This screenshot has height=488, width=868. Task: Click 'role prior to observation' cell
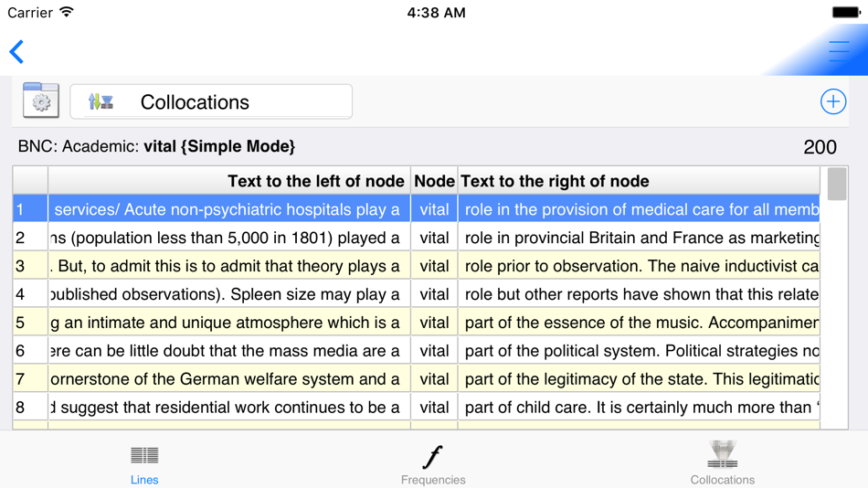(639, 266)
